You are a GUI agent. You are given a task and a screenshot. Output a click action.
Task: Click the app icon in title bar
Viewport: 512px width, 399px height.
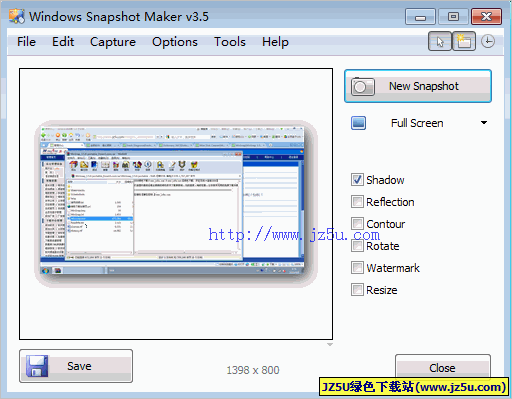pyautogui.click(x=17, y=16)
